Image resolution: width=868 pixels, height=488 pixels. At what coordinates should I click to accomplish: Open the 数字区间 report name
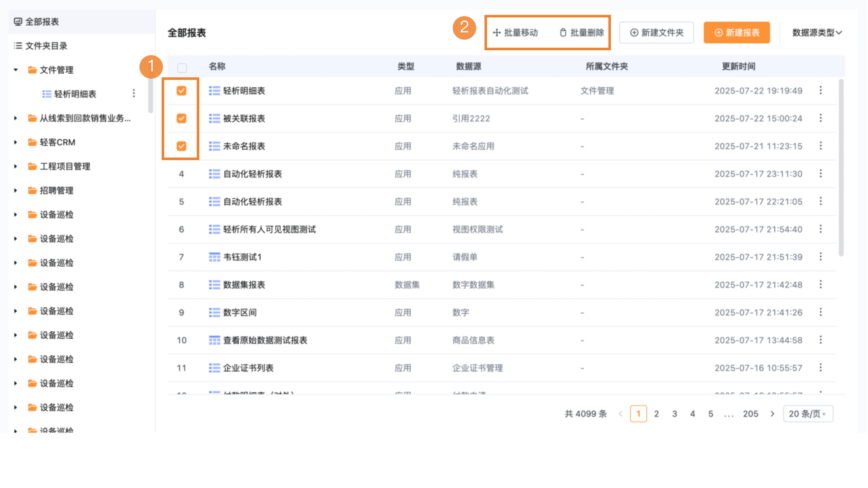coord(240,313)
